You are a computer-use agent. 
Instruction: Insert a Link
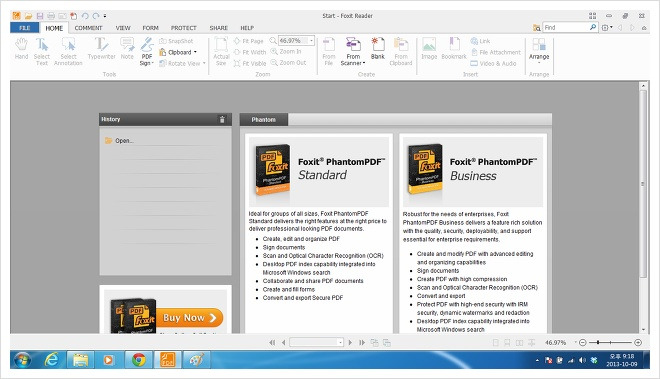[x=480, y=41]
